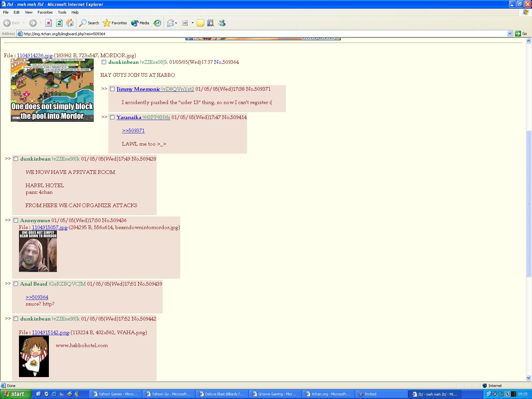Screen dimensions: 532x399
Task: Open the Favorites pane
Action: coord(115,23)
